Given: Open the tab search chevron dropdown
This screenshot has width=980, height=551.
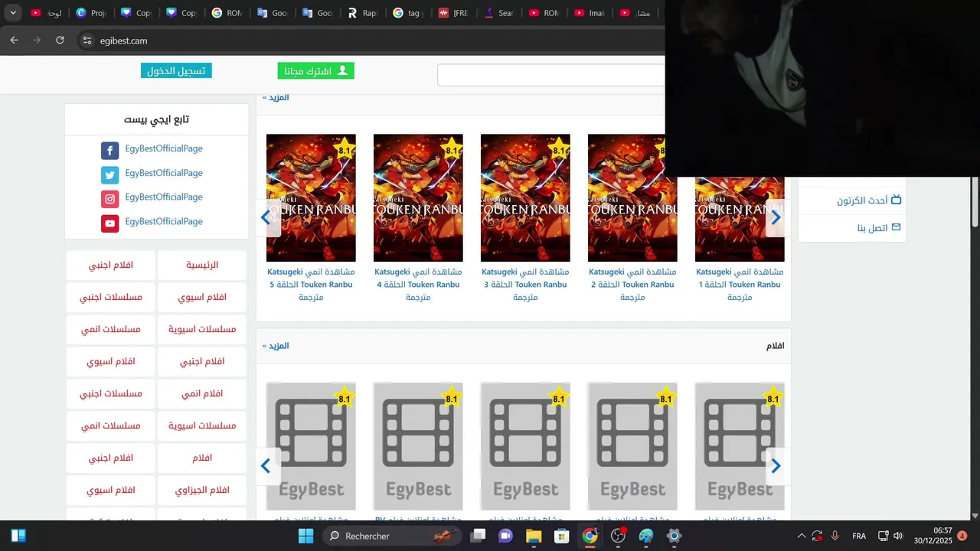Looking at the screenshot, I should coord(13,13).
